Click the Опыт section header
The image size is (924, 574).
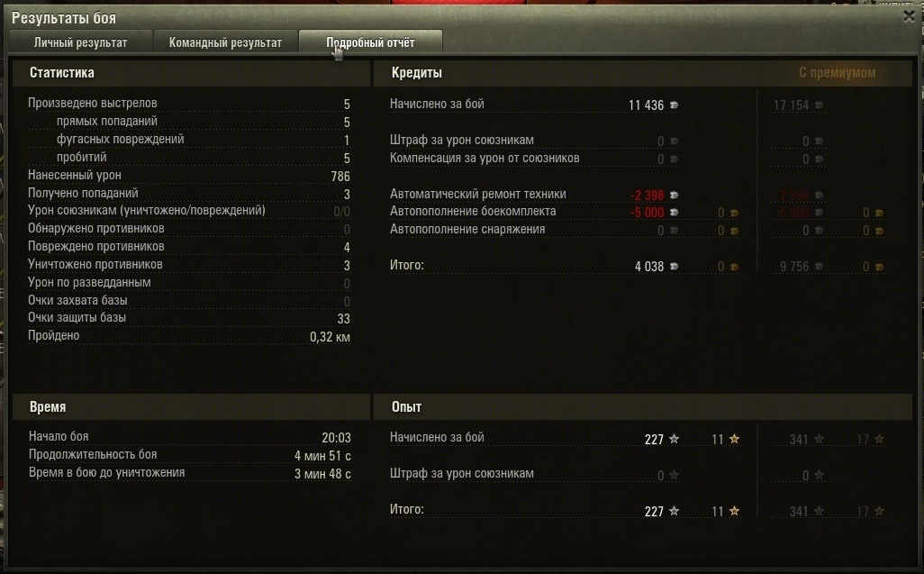[407, 407]
